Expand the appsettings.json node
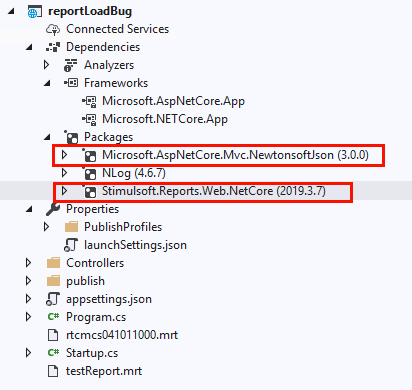The width and height of the screenshot is (412, 390). click(x=29, y=299)
